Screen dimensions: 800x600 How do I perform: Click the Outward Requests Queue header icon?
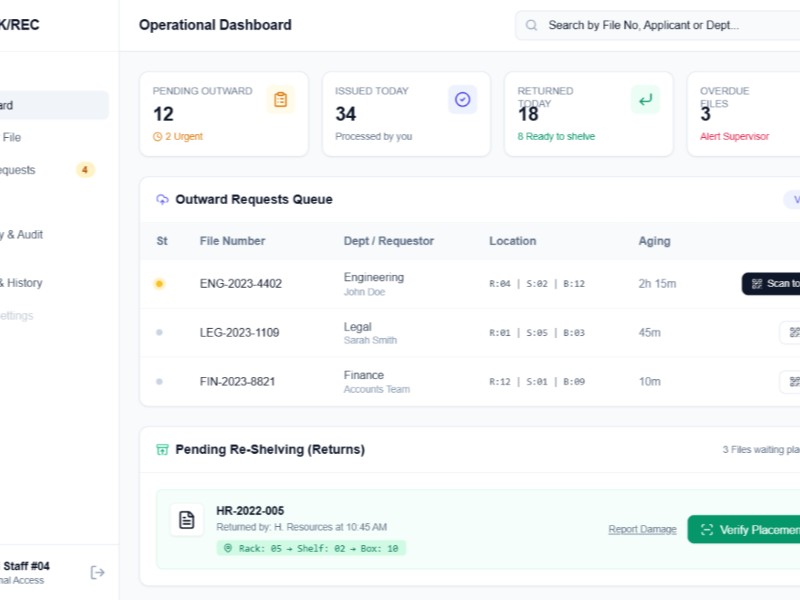click(162, 200)
